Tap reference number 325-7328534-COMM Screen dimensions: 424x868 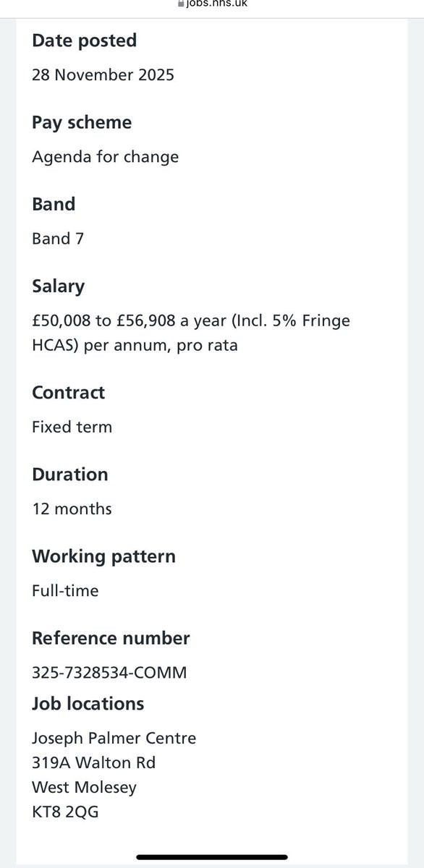[x=109, y=673]
